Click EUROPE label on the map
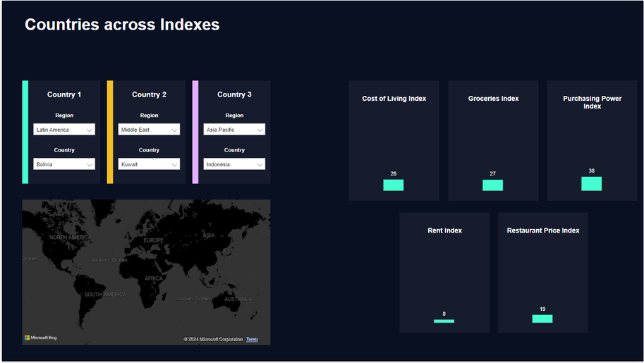 pyautogui.click(x=154, y=240)
